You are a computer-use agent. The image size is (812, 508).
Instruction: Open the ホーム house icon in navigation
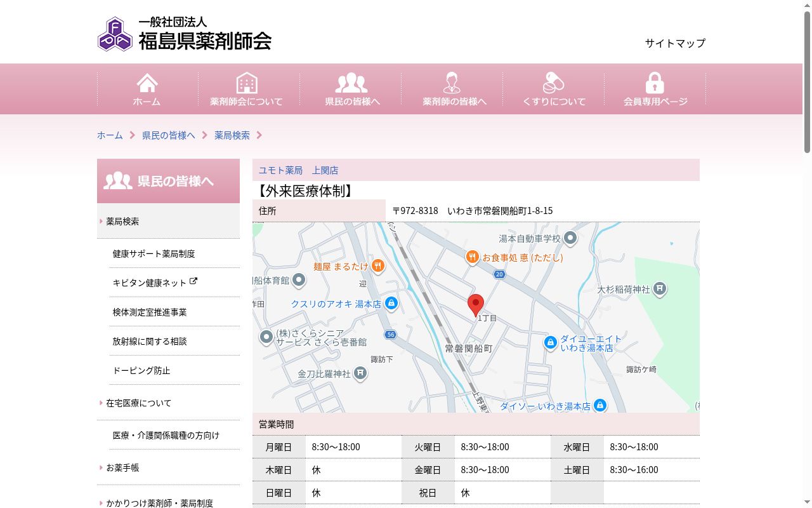[x=147, y=83]
